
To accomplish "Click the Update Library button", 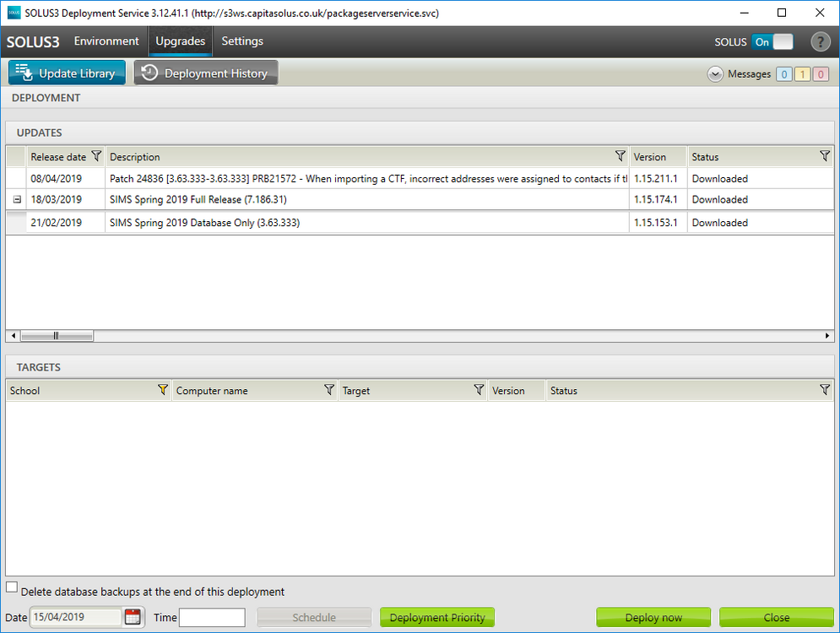I will [67, 73].
